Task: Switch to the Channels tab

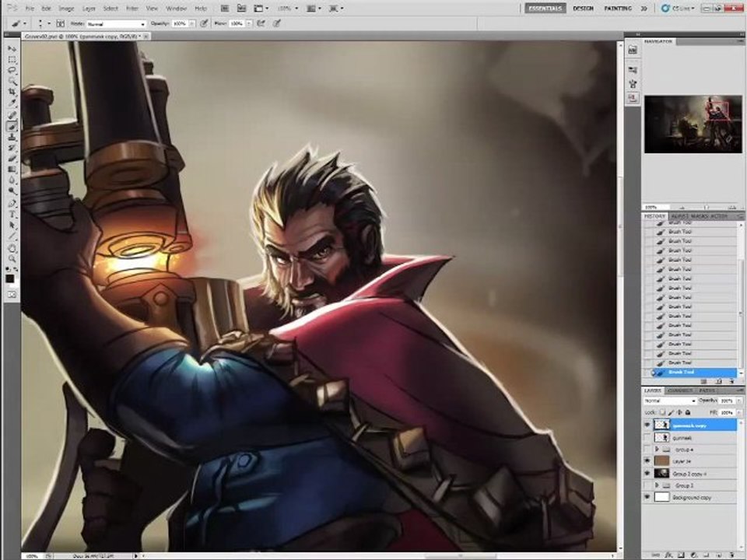Action: (x=680, y=390)
